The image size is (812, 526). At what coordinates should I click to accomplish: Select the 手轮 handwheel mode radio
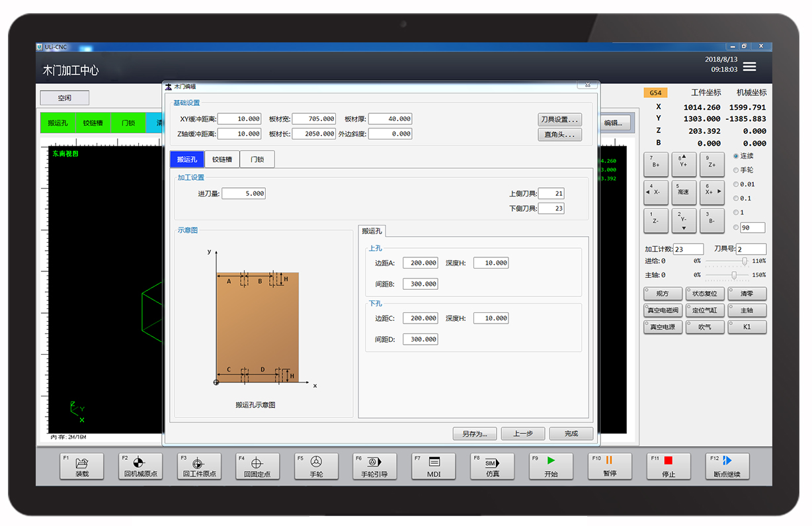pos(737,170)
